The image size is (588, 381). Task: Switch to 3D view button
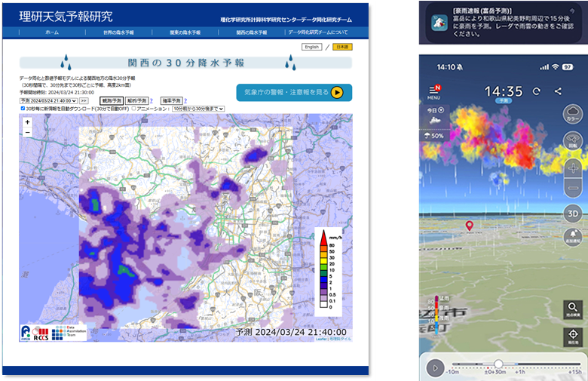574,212
